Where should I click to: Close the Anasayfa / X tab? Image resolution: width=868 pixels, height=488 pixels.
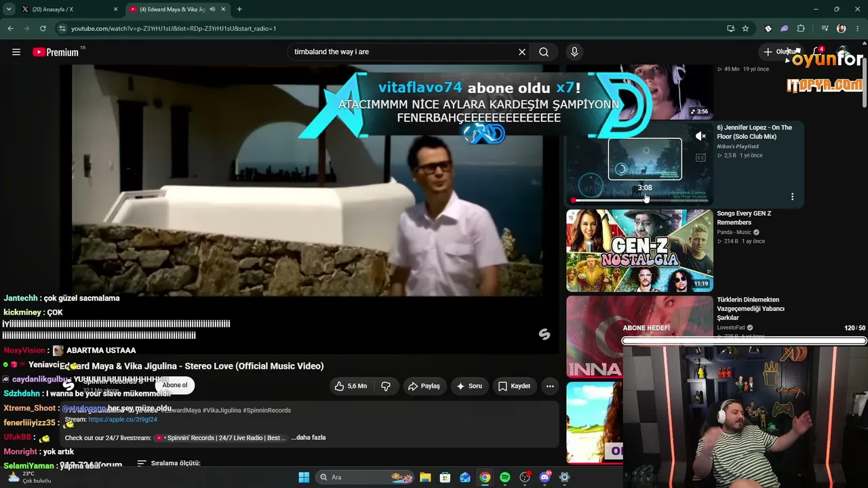115,9
